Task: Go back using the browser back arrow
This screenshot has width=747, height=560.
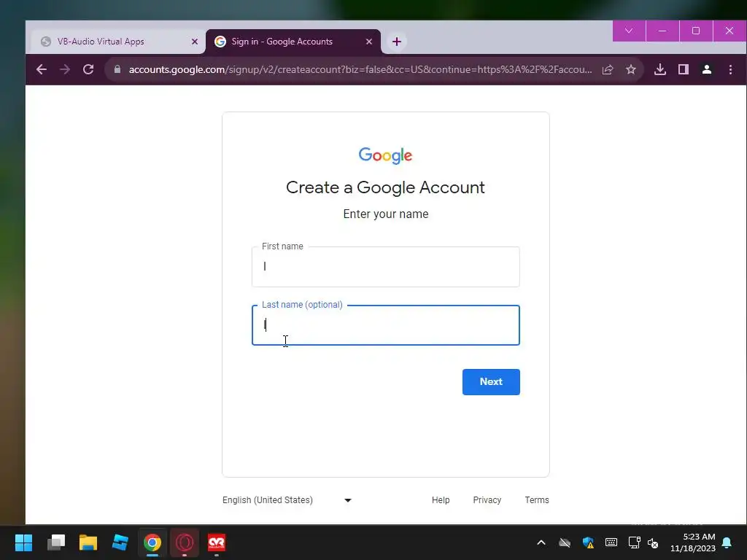Action: (x=42, y=69)
